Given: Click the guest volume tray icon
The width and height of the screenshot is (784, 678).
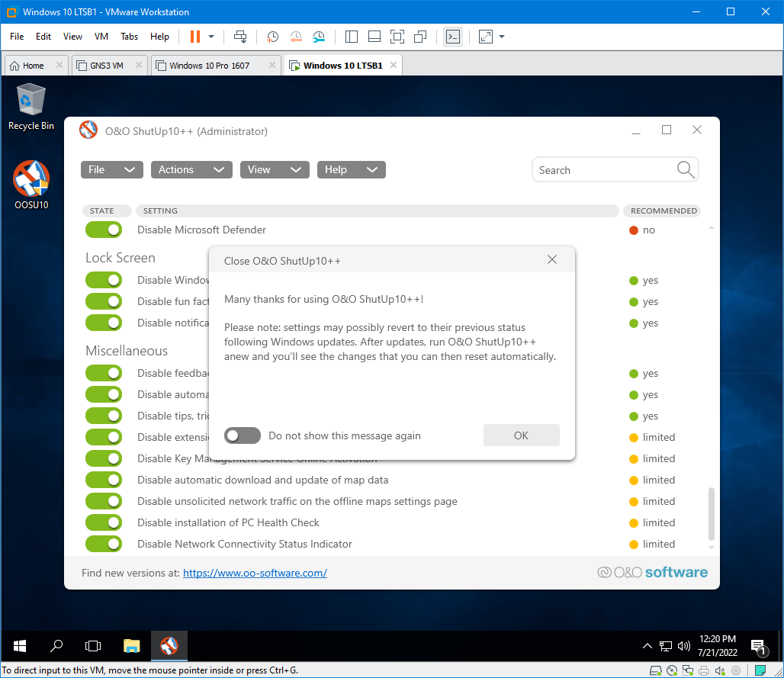Looking at the screenshot, I should (684, 646).
